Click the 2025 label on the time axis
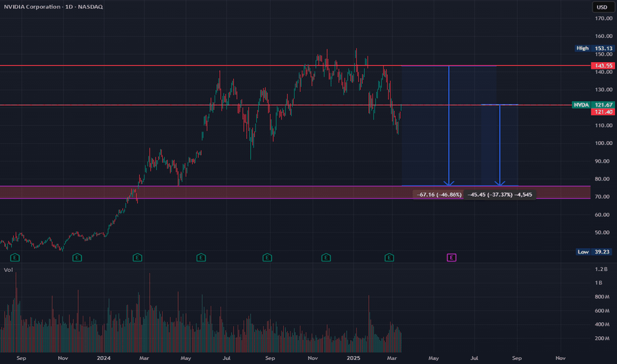The image size is (617, 364). pos(354,358)
